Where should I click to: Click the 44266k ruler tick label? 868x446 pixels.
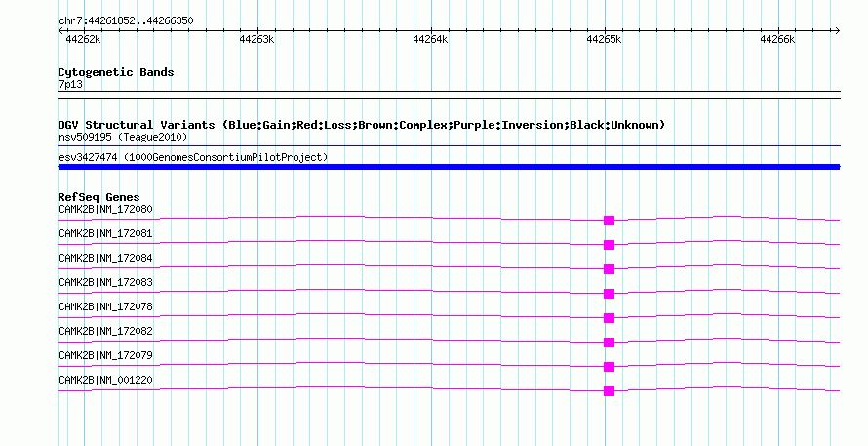pyautogui.click(x=777, y=39)
